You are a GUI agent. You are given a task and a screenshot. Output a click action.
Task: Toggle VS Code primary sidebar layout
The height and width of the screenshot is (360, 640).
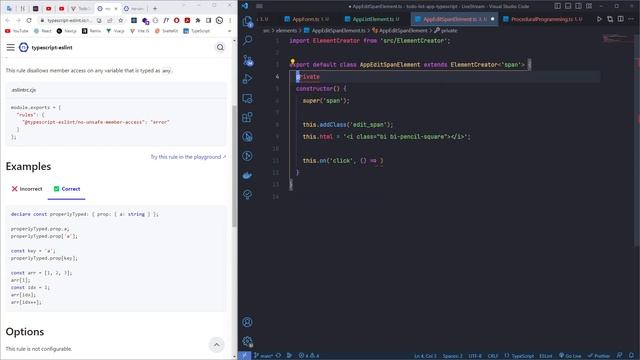558,6
